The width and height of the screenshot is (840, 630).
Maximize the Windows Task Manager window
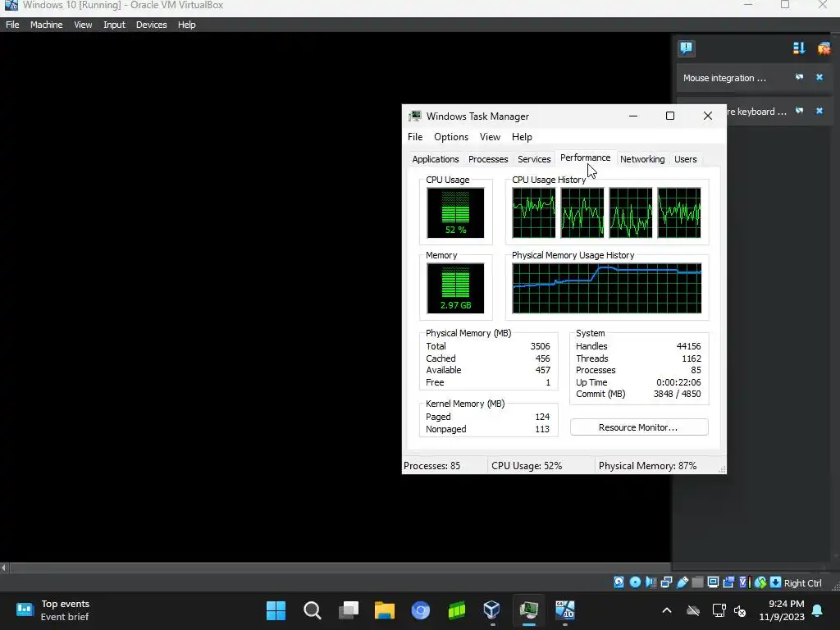click(670, 116)
